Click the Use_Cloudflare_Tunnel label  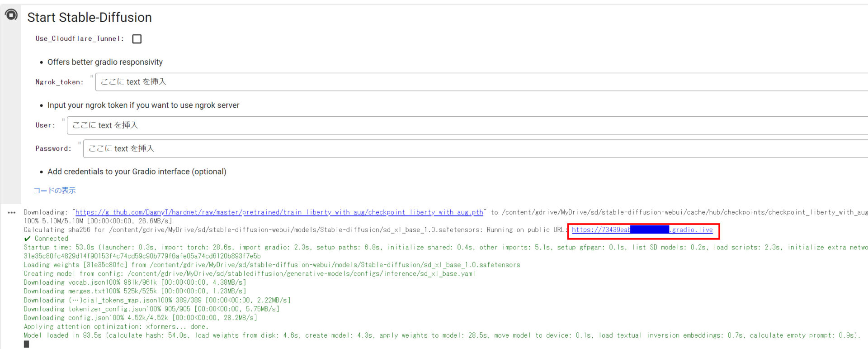[x=80, y=39]
